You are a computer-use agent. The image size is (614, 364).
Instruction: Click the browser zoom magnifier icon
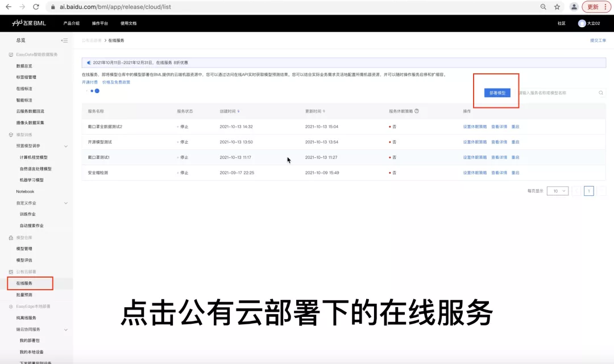tap(543, 7)
